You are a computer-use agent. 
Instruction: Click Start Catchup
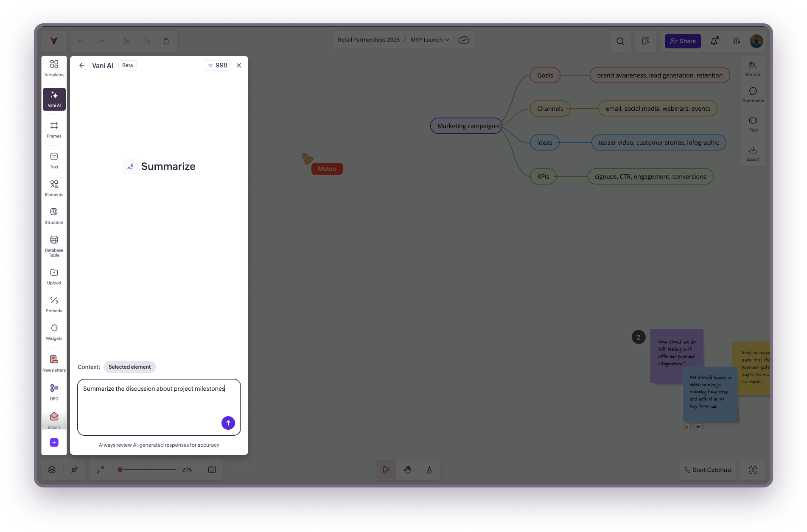tap(708, 470)
